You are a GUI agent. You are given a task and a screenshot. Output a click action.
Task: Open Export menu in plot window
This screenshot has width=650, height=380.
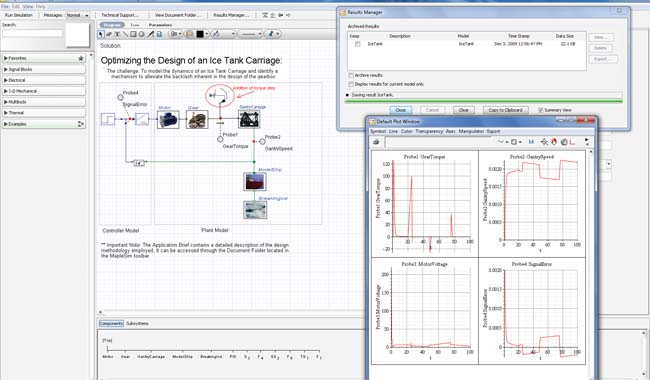tap(493, 131)
